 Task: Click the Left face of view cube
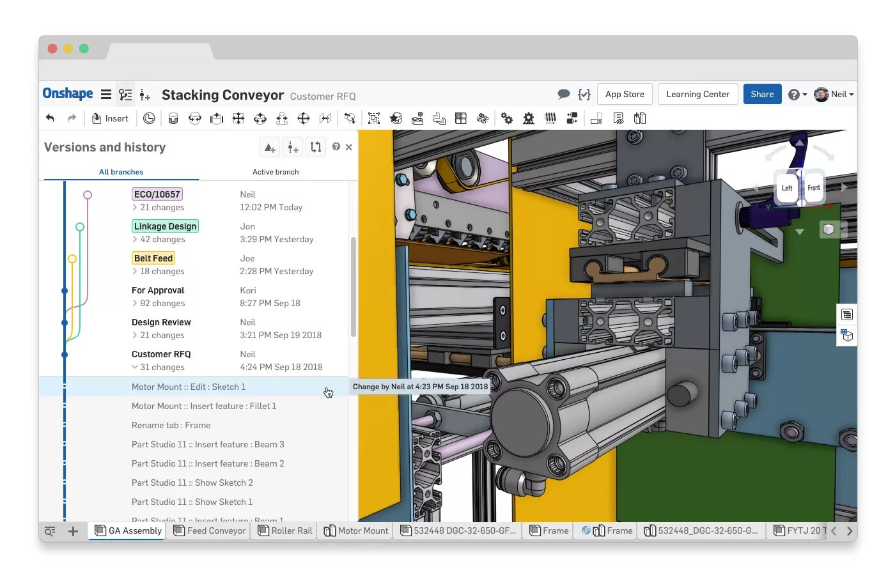click(x=787, y=188)
